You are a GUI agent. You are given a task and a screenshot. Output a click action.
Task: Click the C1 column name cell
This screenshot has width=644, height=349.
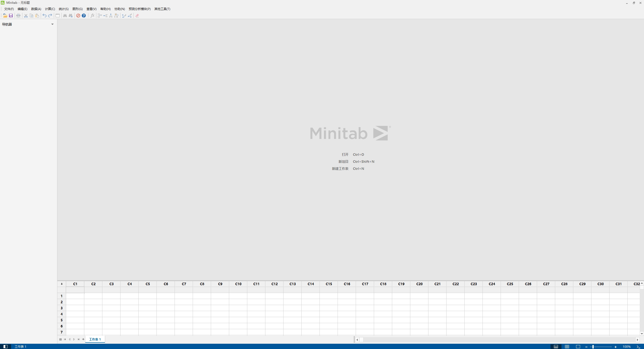75,290
